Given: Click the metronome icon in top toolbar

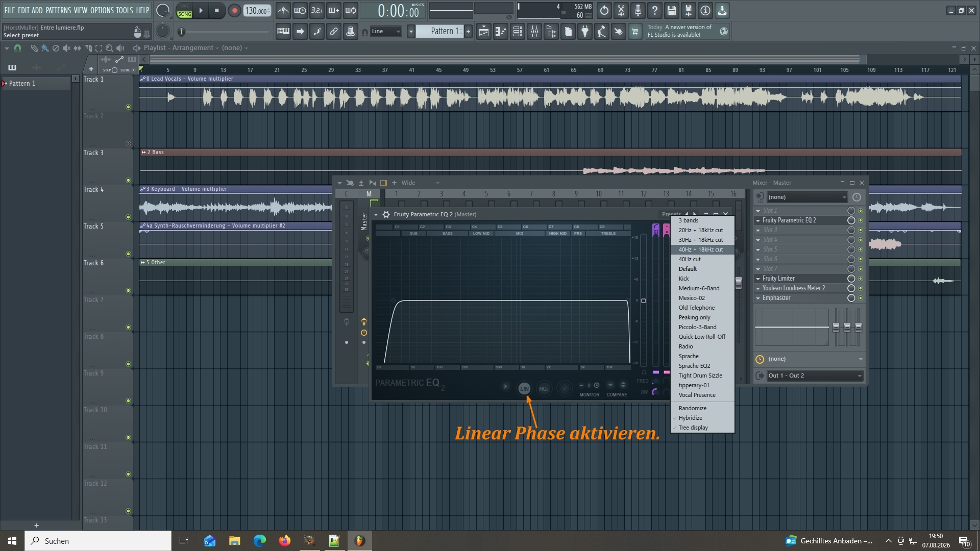Looking at the screenshot, I should pos(283,10).
